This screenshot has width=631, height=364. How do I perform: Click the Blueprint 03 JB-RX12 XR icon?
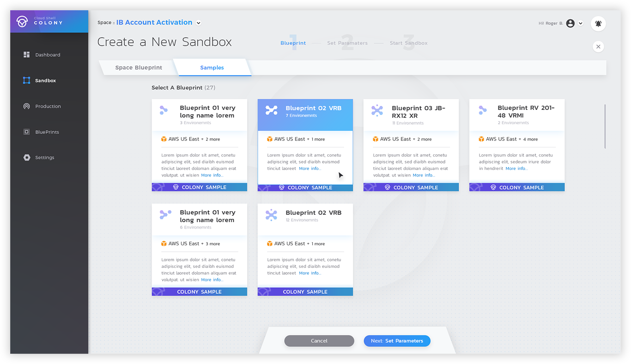[377, 110]
